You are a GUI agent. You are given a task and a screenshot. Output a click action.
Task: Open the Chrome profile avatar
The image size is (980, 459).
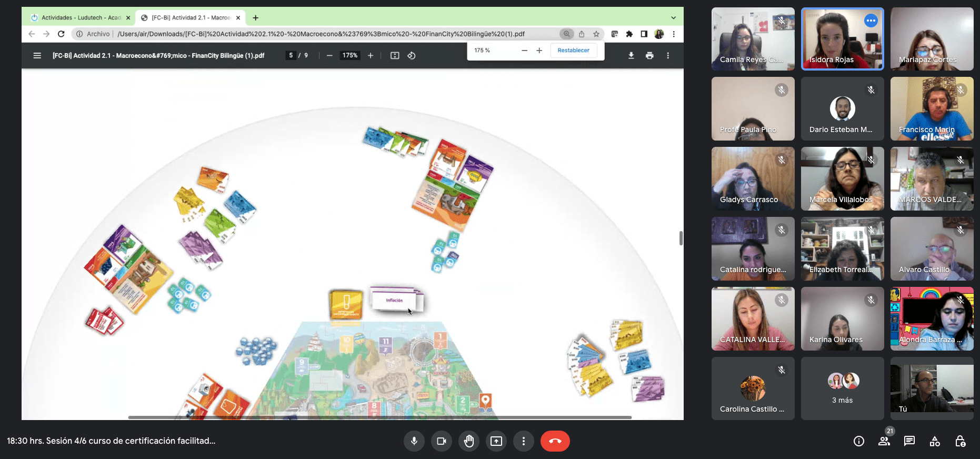pos(659,34)
